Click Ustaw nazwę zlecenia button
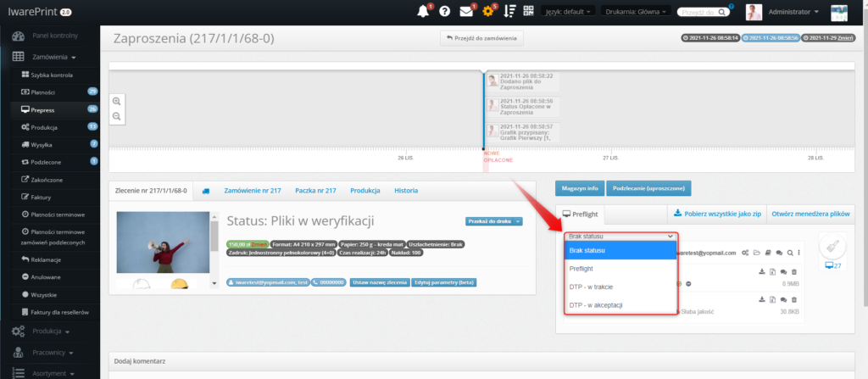 pos(380,282)
